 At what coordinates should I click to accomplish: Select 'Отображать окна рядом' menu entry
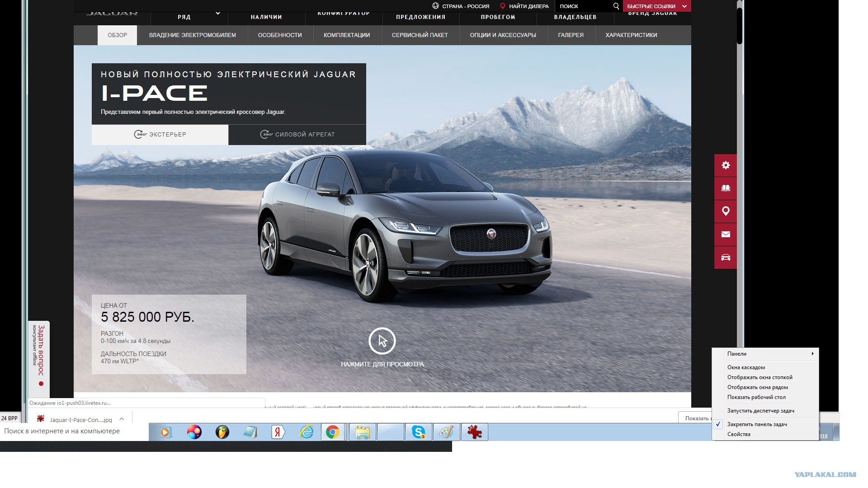point(765,387)
